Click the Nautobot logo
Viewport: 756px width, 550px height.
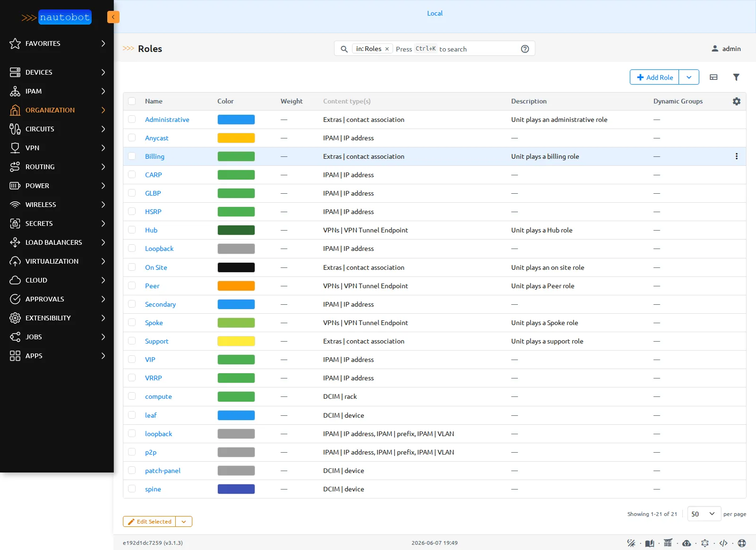coord(57,17)
